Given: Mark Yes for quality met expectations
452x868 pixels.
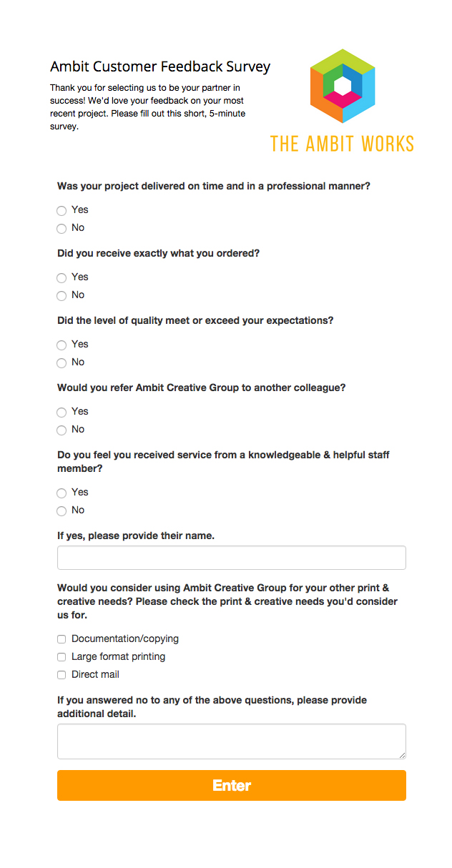Looking at the screenshot, I should pos(62,345).
